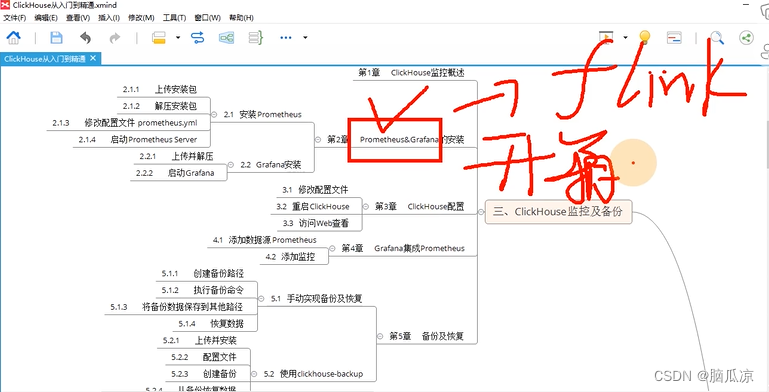
Task: Collapse the 第3章 ClickHouse配置 branch
Action: tap(366, 207)
